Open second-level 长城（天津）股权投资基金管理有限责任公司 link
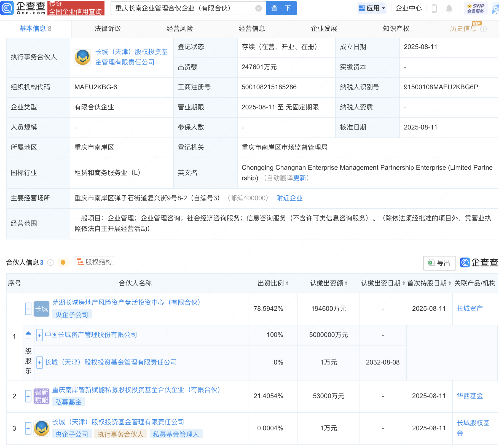Image resolution: width=499 pixels, height=448 pixels. [x=111, y=362]
